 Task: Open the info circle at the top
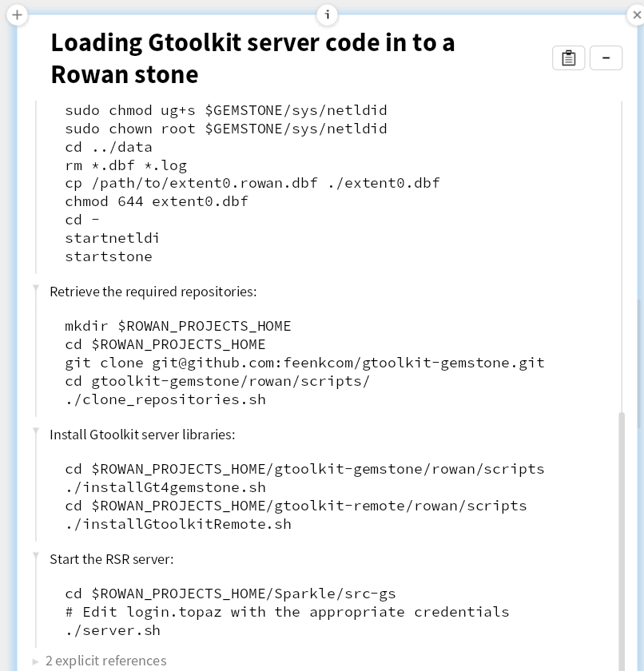[x=328, y=15]
